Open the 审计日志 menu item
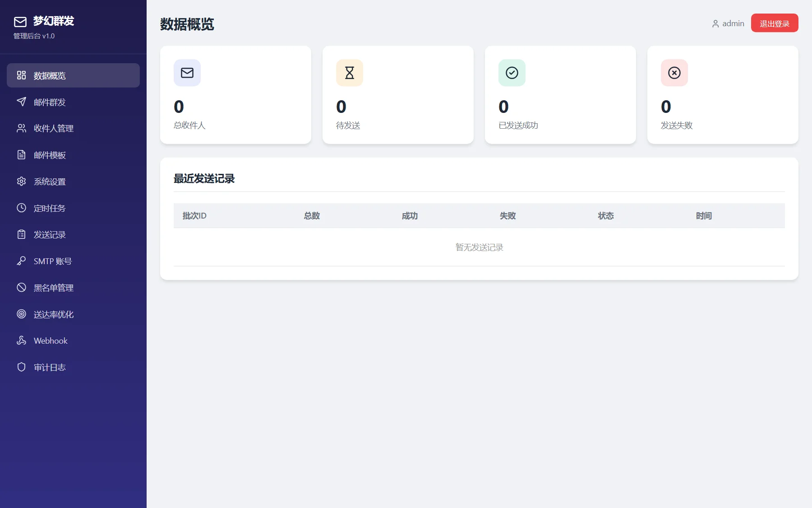The height and width of the screenshot is (508, 812). point(73,367)
